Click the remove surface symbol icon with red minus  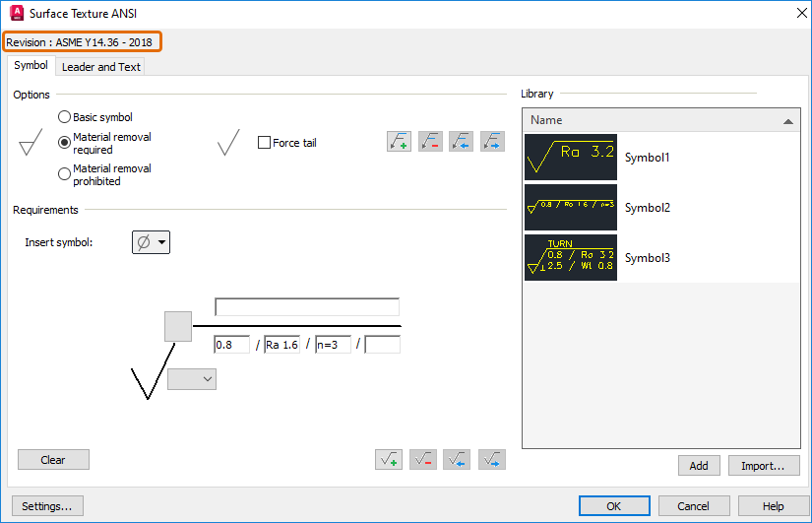tap(423, 459)
